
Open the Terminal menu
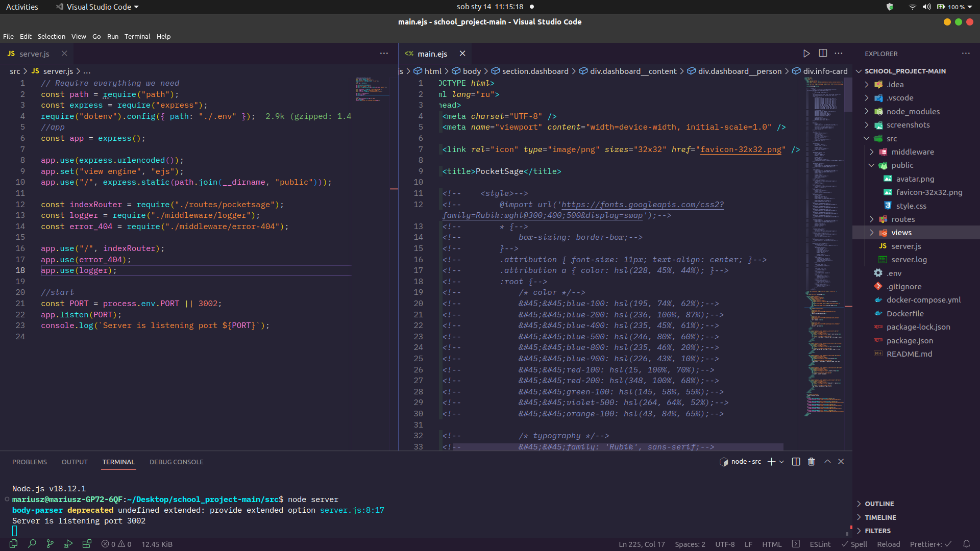(x=137, y=37)
